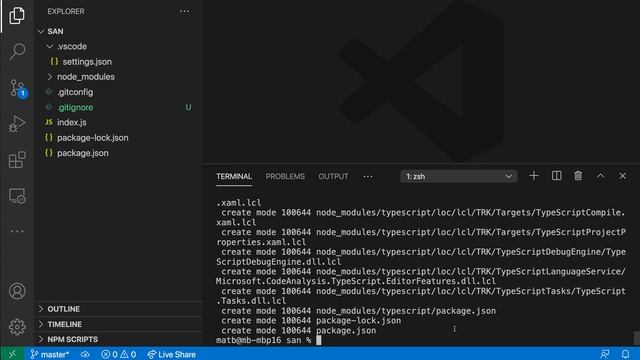
Task: Open the Extensions view
Action: click(17, 160)
